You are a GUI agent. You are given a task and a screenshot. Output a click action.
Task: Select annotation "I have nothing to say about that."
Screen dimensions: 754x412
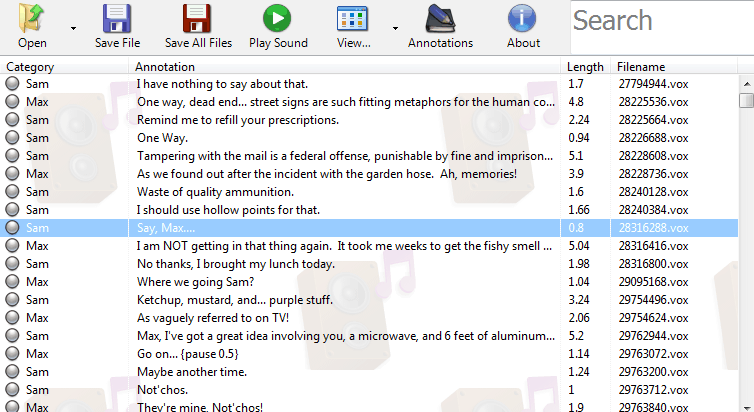(222, 84)
